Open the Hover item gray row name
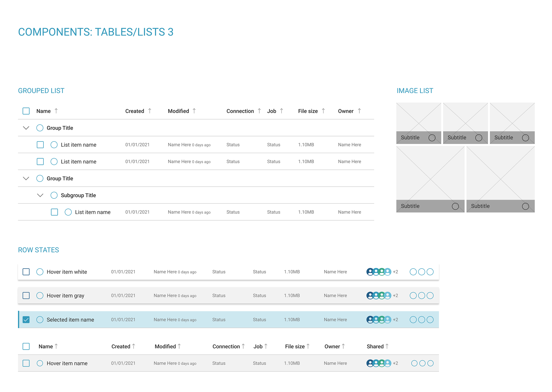Image resolution: width=552 pixels, height=392 pixels. 65,296
